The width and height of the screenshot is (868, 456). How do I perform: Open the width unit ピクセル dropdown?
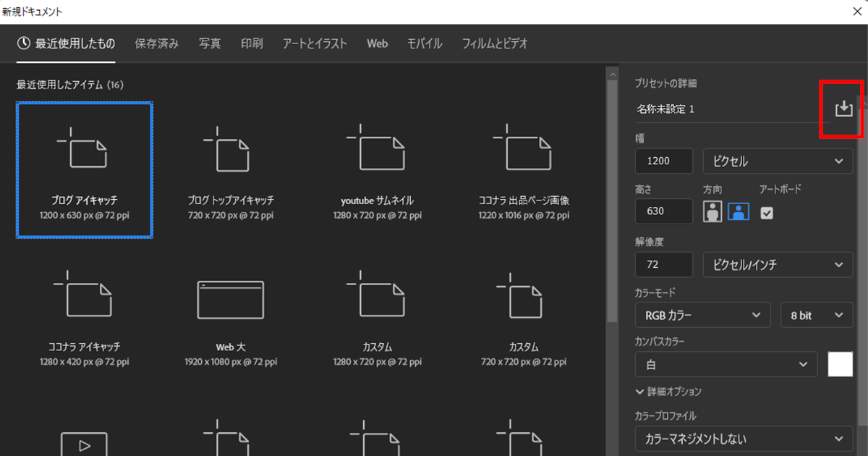point(778,161)
